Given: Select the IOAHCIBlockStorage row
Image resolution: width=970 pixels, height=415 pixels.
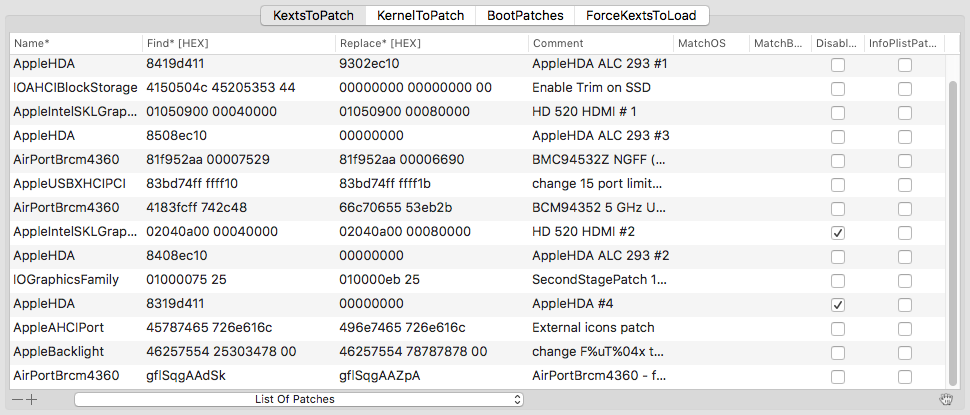Looking at the screenshot, I should click(477, 88).
